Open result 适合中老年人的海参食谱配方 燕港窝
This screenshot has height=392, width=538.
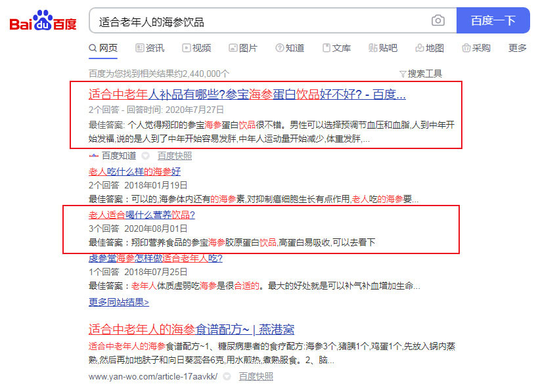tap(191, 329)
